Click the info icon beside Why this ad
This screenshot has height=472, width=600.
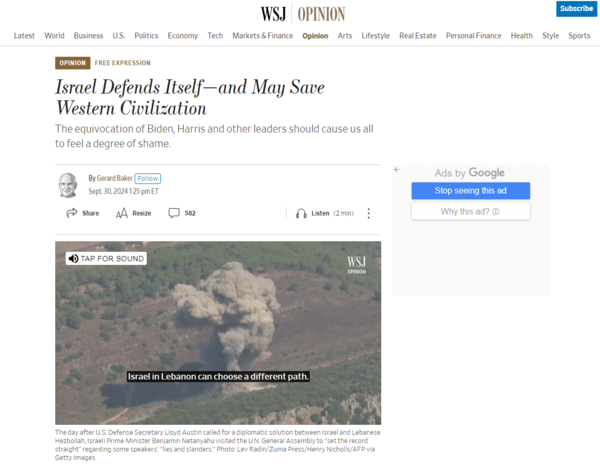[496, 212]
